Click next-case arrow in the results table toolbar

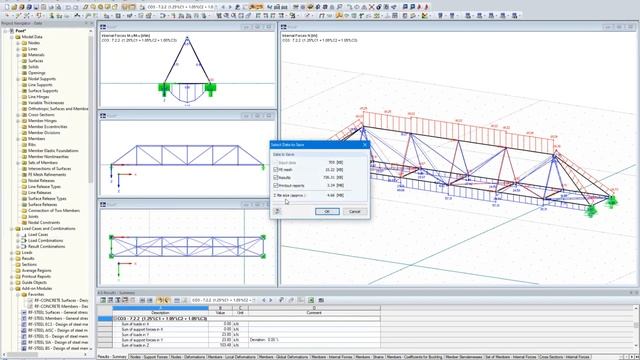[270, 300]
